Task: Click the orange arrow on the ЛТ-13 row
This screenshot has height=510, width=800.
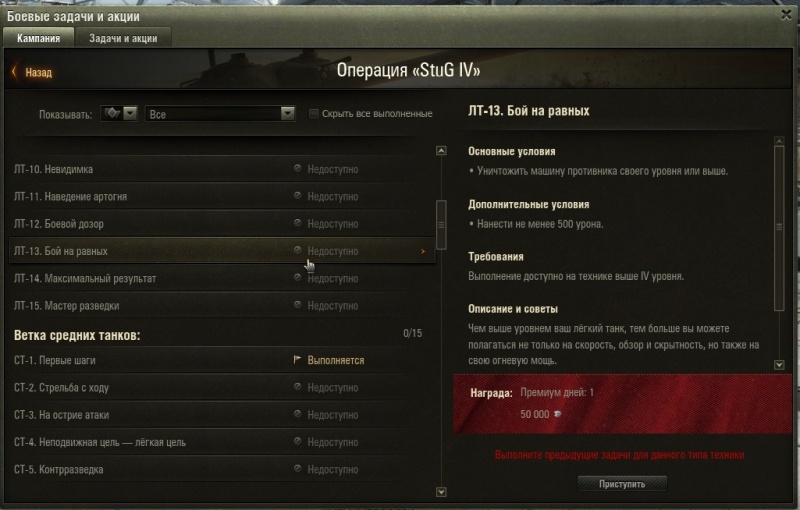Action: tap(423, 251)
